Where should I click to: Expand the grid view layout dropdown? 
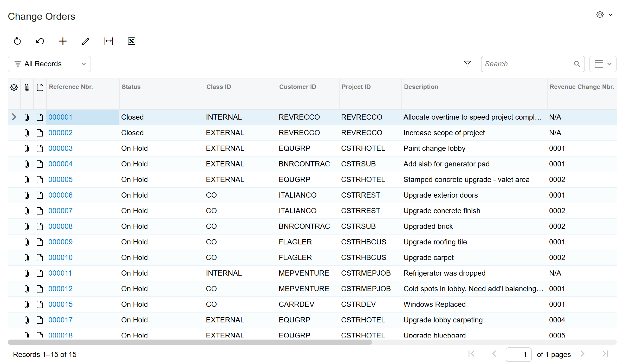click(x=603, y=64)
